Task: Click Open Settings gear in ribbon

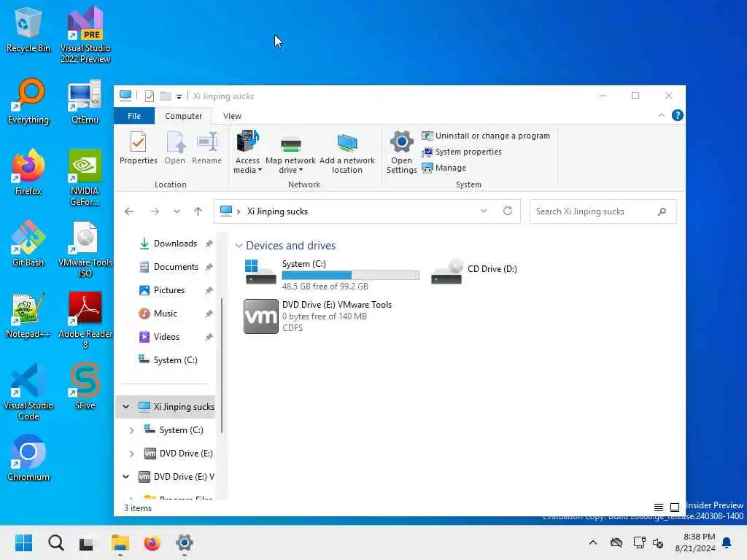Action: (x=402, y=152)
